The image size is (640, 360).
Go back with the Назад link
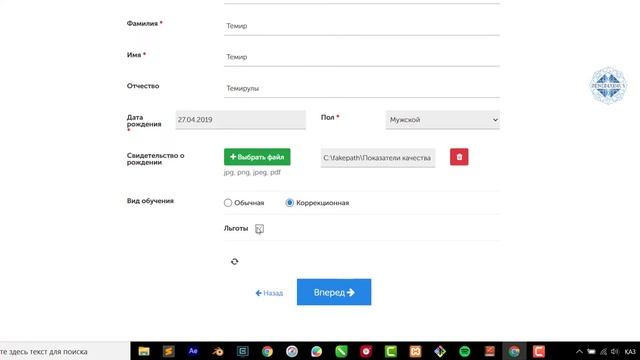click(269, 293)
